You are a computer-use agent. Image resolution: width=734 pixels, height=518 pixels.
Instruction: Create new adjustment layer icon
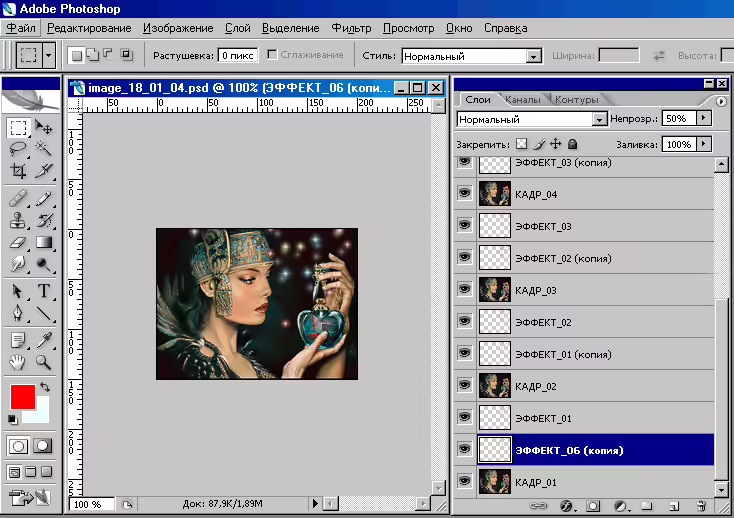pos(621,506)
